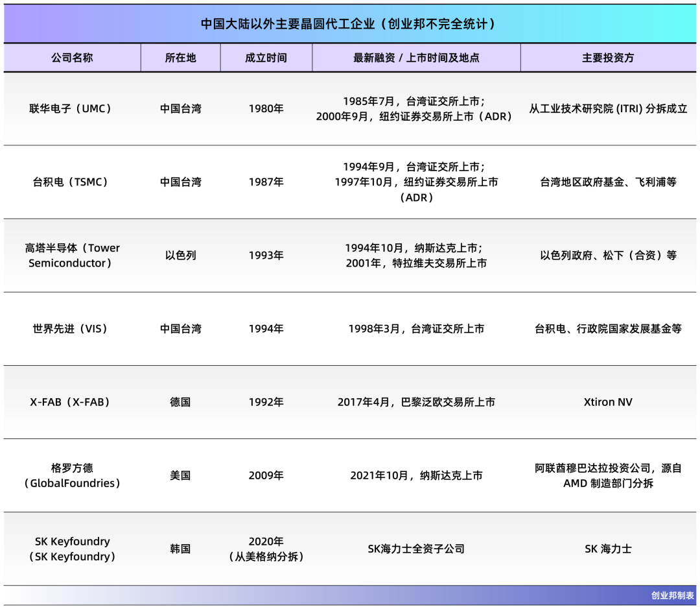Click the Xtiron NV investor cell
This screenshot has width=700, height=609.
point(608,402)
